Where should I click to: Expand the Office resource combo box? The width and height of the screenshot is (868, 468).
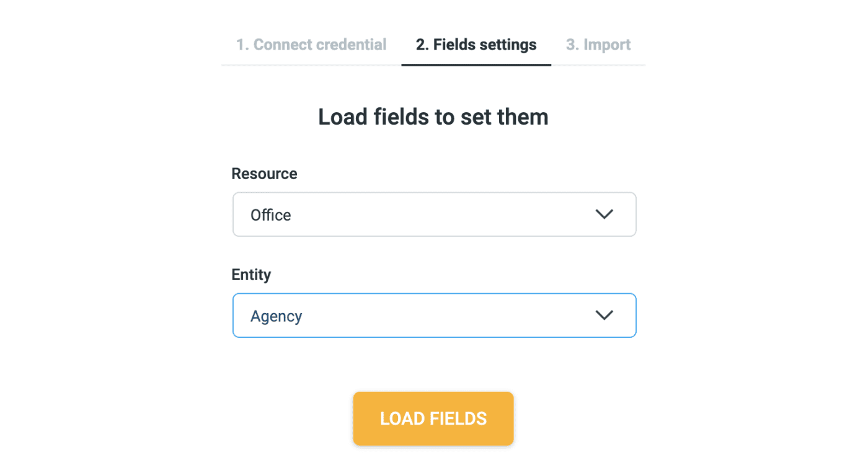click(x=434, y=214)
